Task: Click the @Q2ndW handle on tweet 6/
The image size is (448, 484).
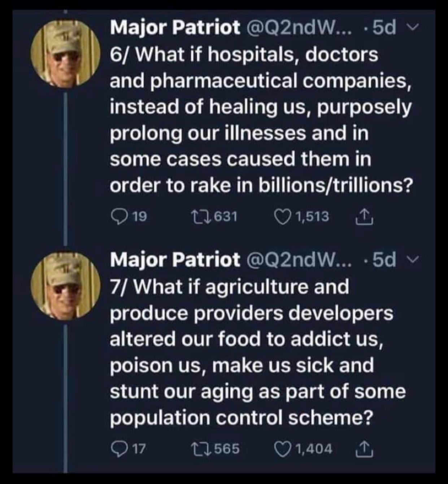Action: tap(299, 27)
